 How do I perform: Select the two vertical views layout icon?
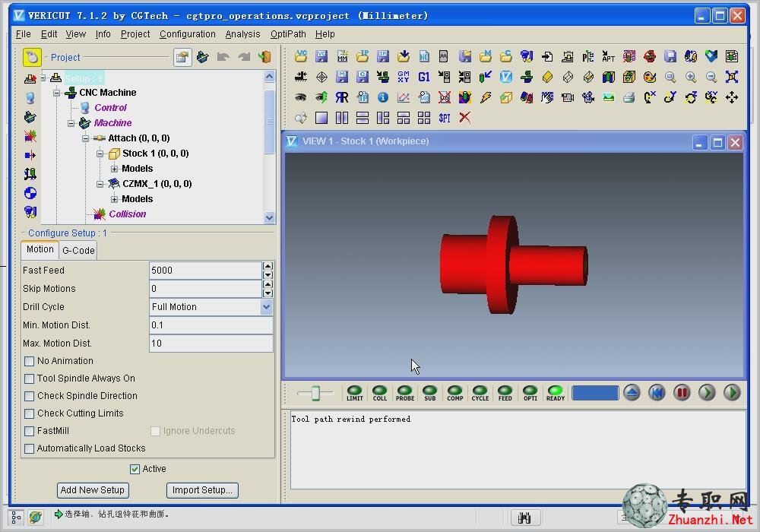[x=342, y=118]
